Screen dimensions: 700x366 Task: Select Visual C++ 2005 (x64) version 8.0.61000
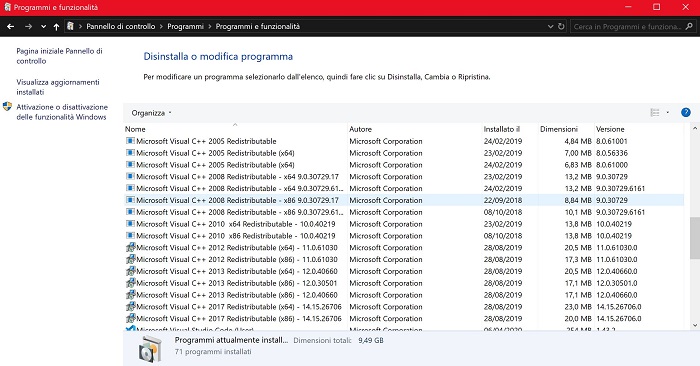[x=404, y=165]
